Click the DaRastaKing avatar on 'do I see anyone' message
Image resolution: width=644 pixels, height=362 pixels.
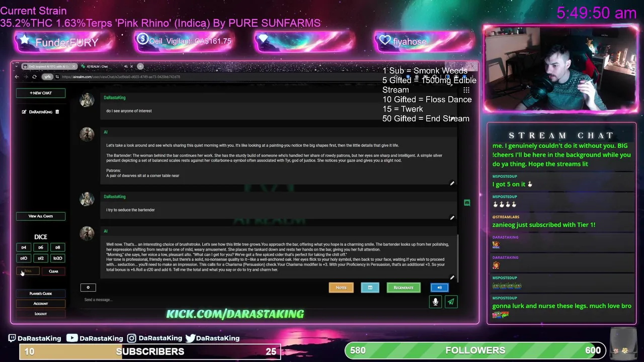pyautogui.click(x=87, y=100)
